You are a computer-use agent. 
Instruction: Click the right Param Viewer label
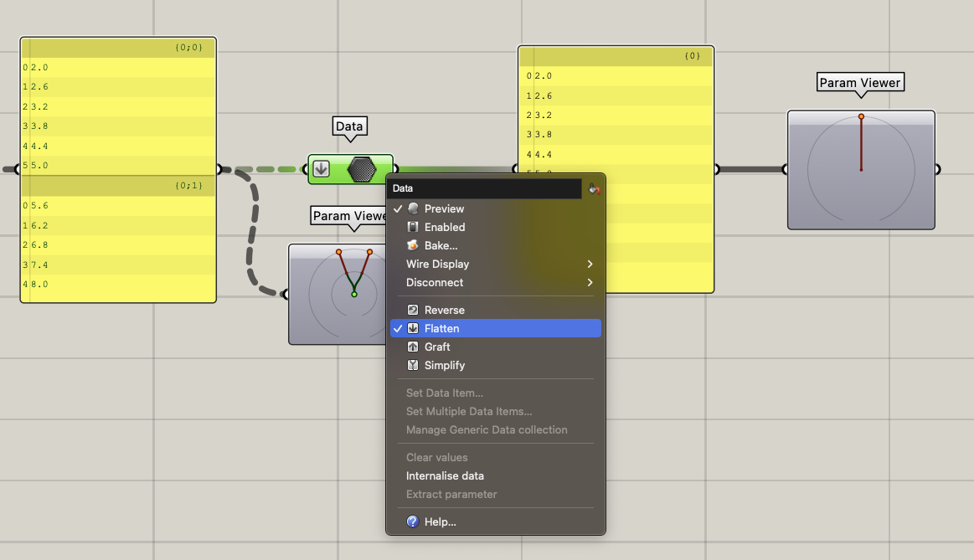[x=860, y=83]
